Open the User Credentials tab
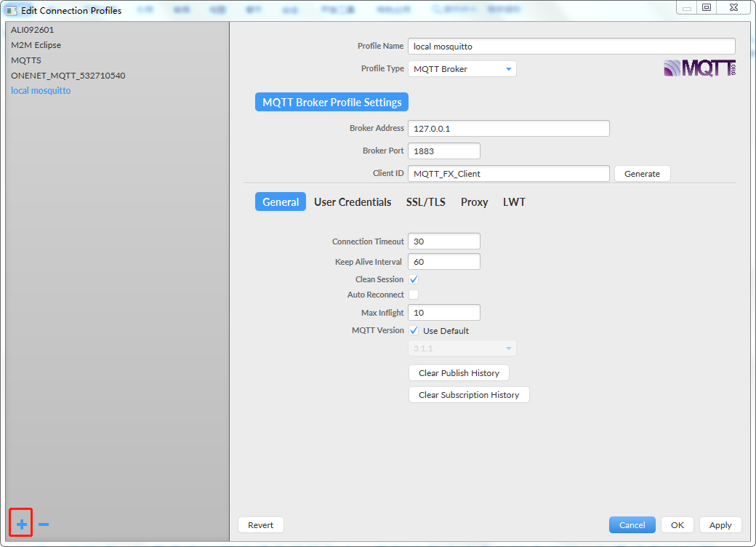Screen dimensions: 756x547 tap(353, 201)
